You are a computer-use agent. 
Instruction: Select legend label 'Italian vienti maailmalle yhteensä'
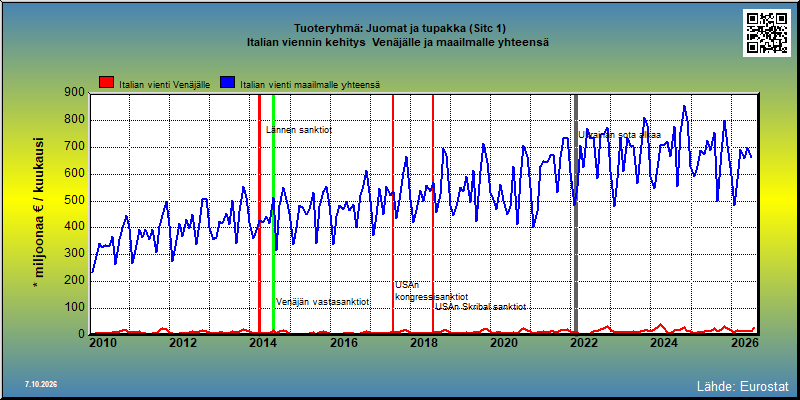(x=310, y=85)
